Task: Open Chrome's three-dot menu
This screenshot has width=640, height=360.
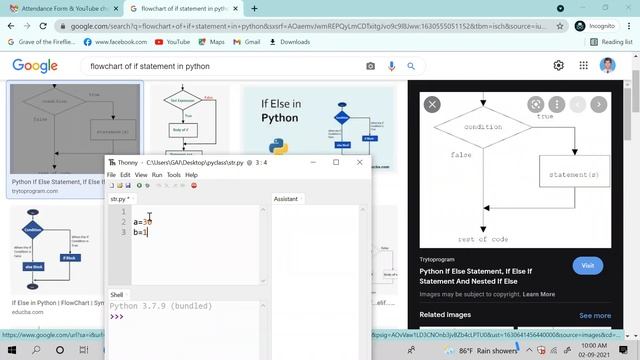Action: coord(629,26)
